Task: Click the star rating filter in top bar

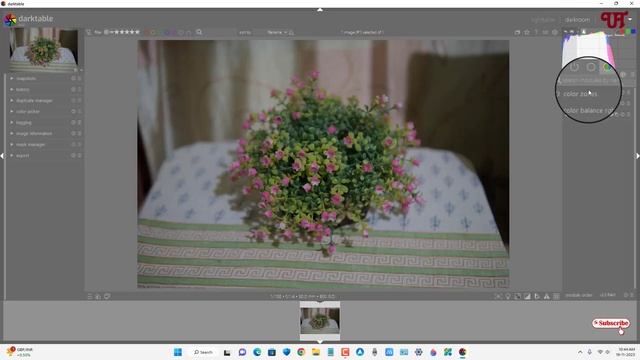Action: 122,32
